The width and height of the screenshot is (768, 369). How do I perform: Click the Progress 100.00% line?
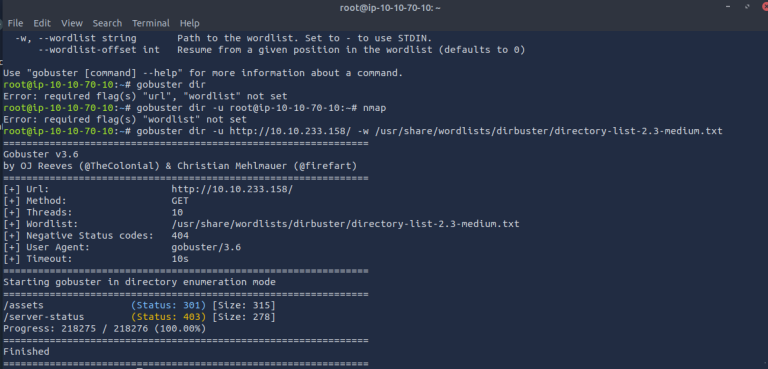click(x=104, y=328)
